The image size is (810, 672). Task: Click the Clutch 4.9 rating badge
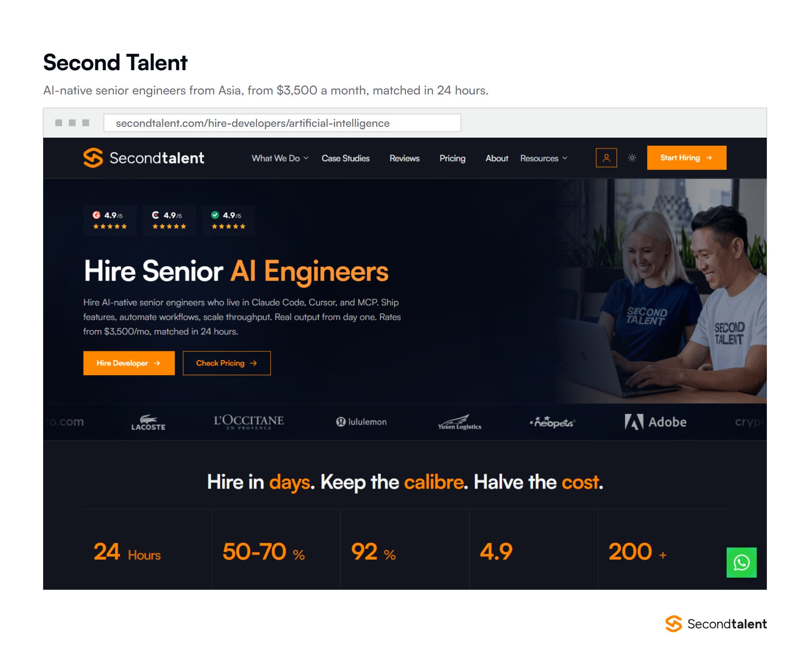(169, 220)
